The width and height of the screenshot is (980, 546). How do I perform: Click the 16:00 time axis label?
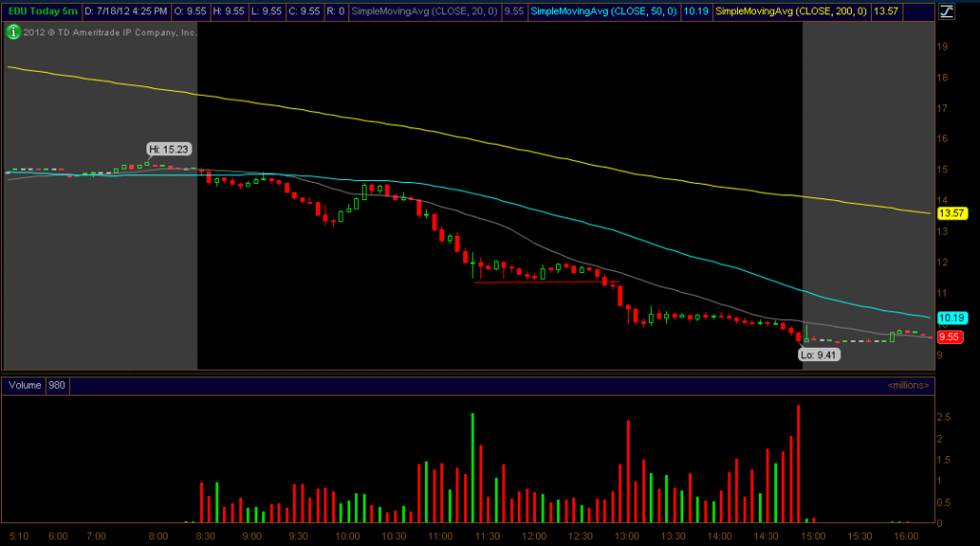[x=906, y=536]
